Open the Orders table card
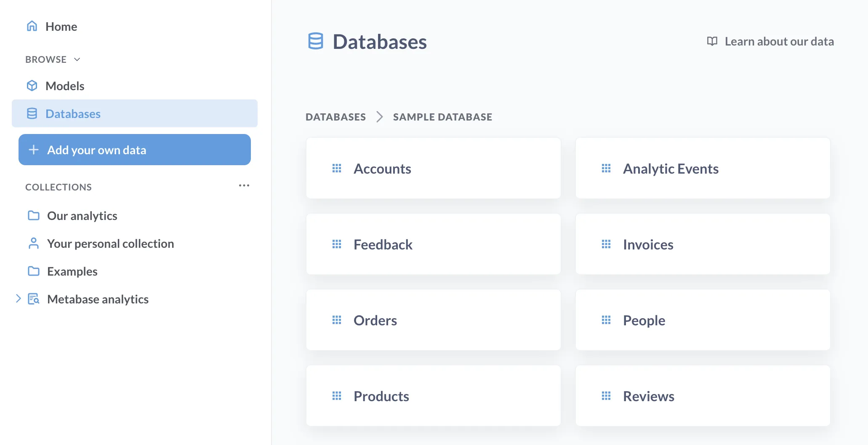The height and width of the screenshot is (445, 868). tap(433, 320)
